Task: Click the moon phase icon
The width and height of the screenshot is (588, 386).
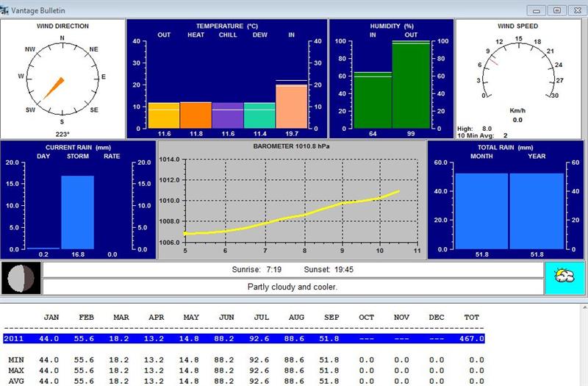Action: (x=21, y=279)
